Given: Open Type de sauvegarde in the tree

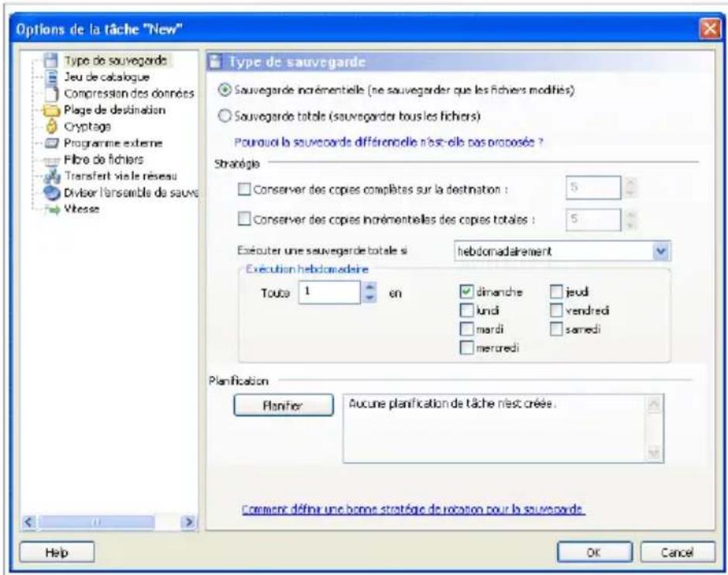Looking at the screenshot, I should (x=115, y=60).
